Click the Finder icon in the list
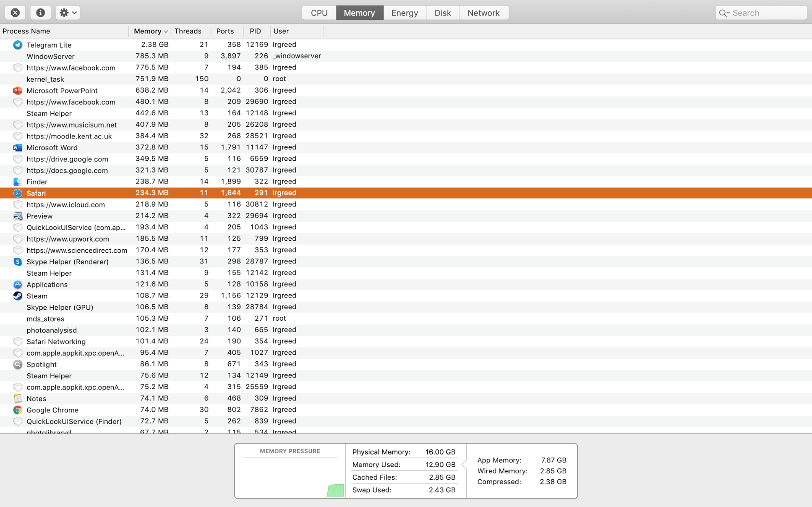The image size is (812, 507). (x=17, y=182)
